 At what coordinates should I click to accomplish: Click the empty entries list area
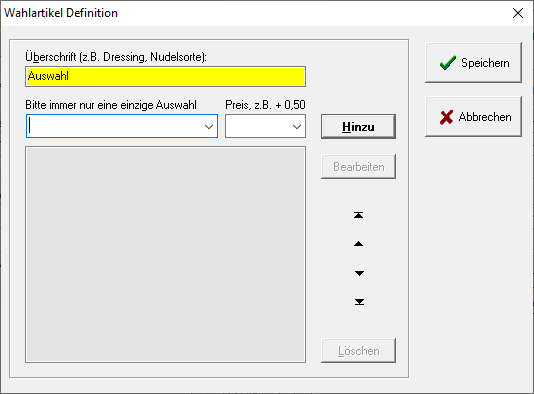(166, 254)
